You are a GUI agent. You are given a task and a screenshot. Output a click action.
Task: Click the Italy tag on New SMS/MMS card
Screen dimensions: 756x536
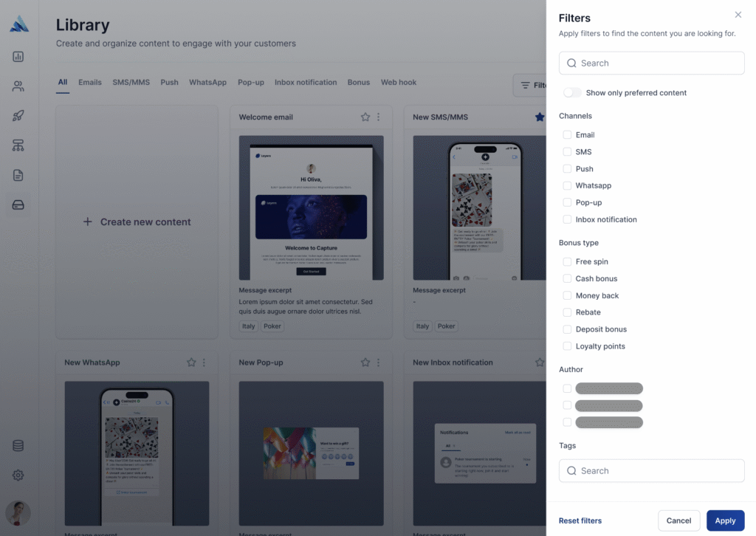pyautogui.click(x=423, y=326)
